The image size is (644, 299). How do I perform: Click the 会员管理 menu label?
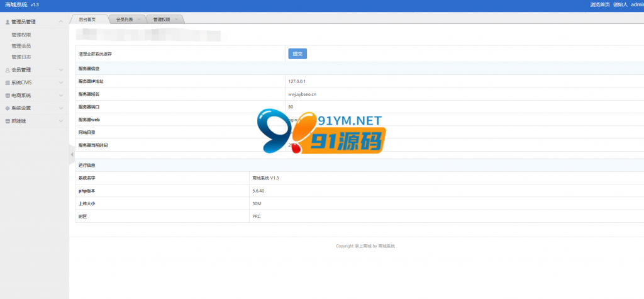[21, 70]
